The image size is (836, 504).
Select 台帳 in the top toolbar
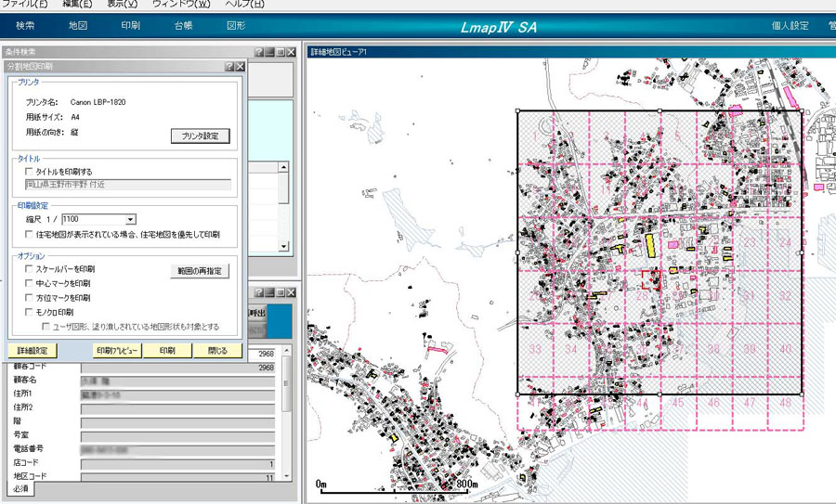click(x=183, y=27)
